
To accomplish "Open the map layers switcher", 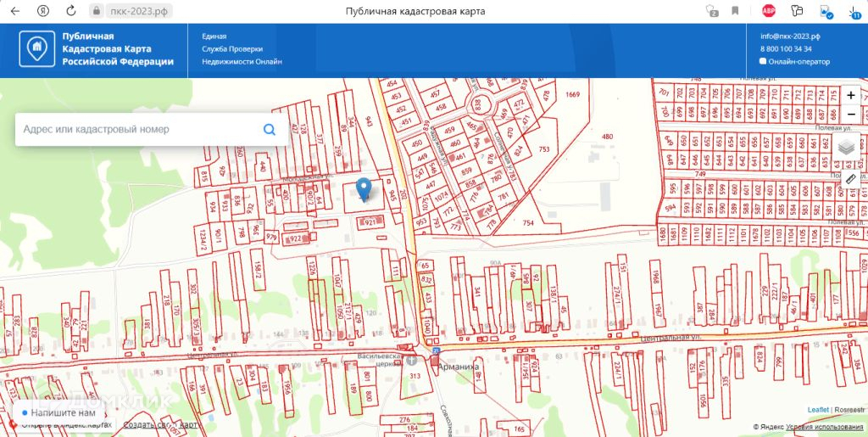I will (847, 147).
